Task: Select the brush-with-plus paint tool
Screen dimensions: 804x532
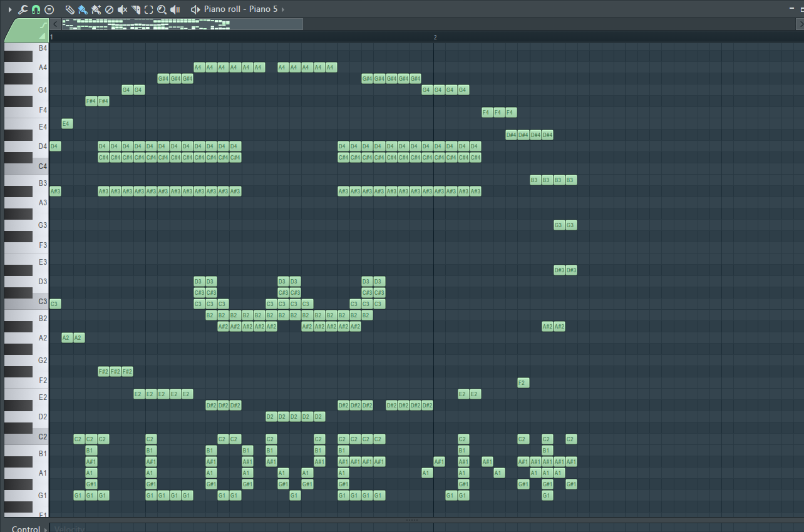Action: [96, 9]
